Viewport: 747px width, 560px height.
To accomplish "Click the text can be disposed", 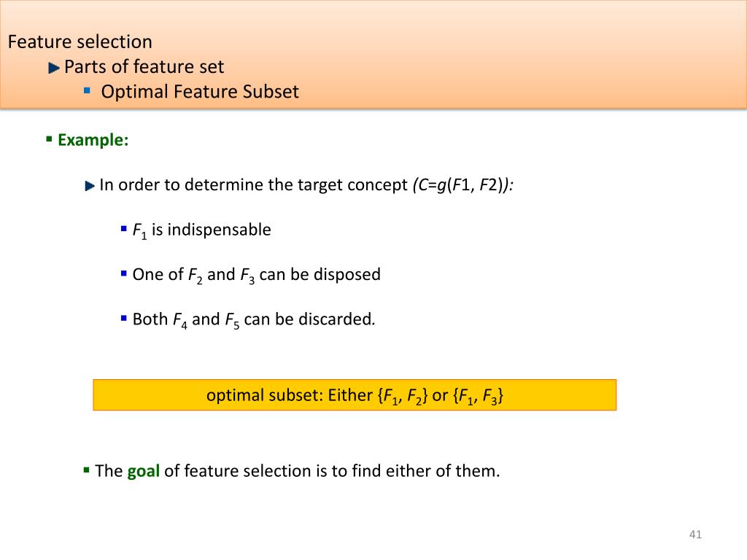I will click(320, 274).
